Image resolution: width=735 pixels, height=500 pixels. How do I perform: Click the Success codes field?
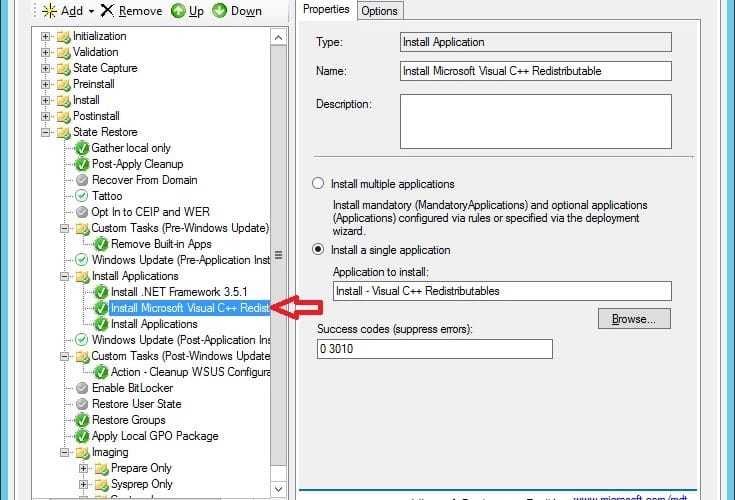coord(435,349)
